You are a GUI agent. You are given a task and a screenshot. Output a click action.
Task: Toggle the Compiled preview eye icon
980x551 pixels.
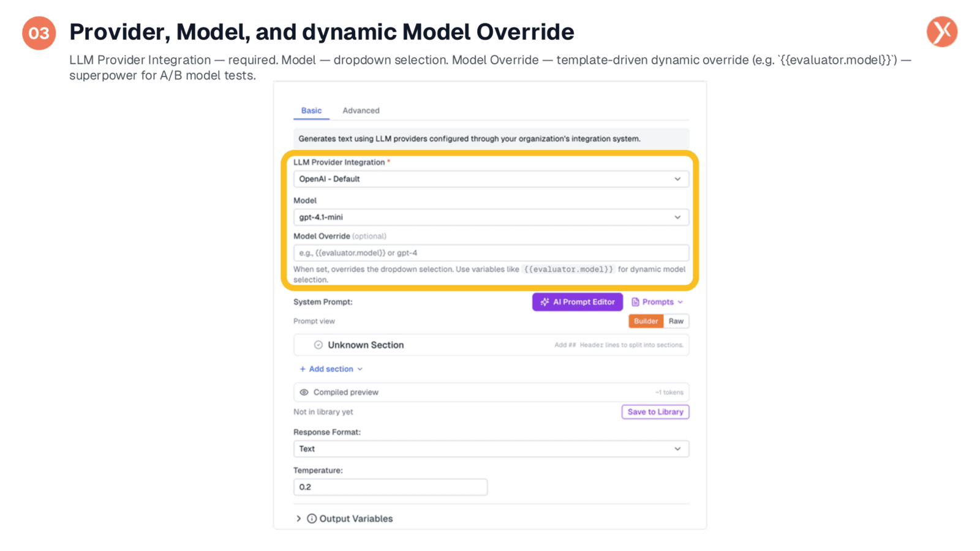click(x=304, y=392)
